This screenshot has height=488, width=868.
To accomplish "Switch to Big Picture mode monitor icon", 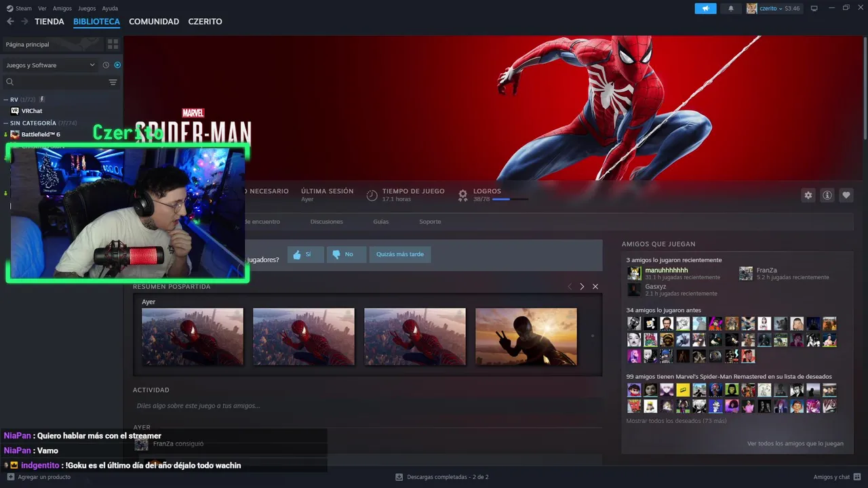I will point(814,8).
